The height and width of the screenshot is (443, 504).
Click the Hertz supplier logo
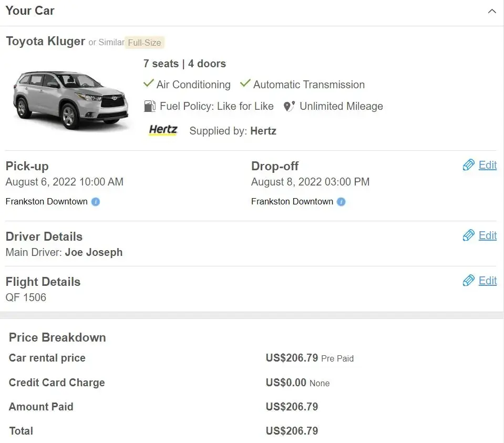pyautogui.click(x=163, y=130)
